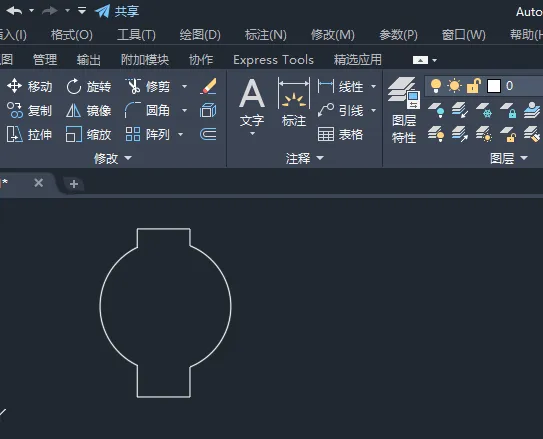
Task: Select the Trim (修剪) tool
Action: pos(148,86)
